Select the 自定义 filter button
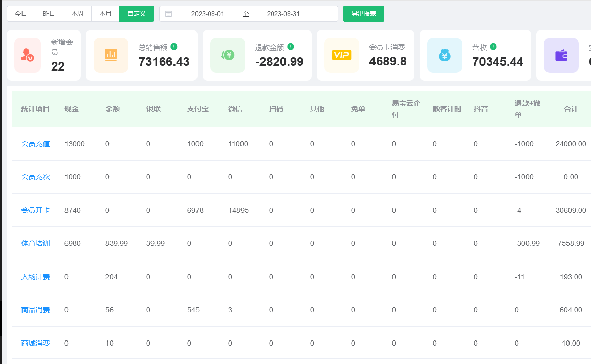The image size is (591, 364). [x=136, y=13]
